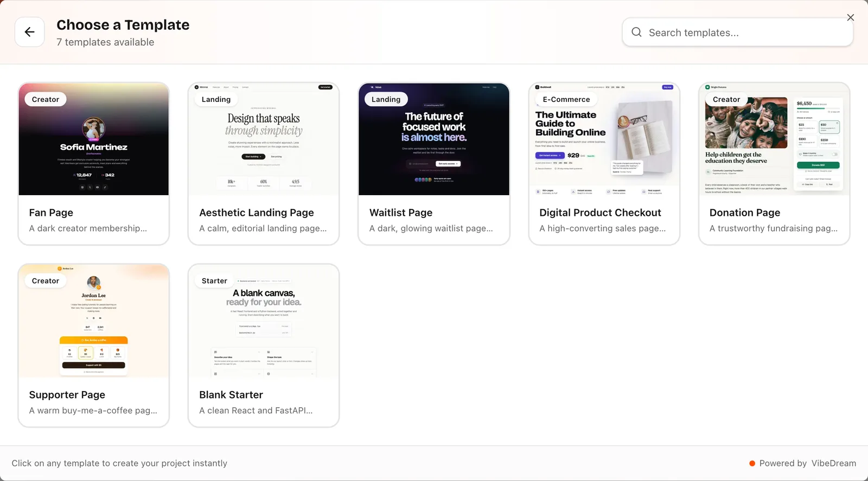The image size is (868, 481).
Task: Select the Fan Page title
Action: click(51, 213)
